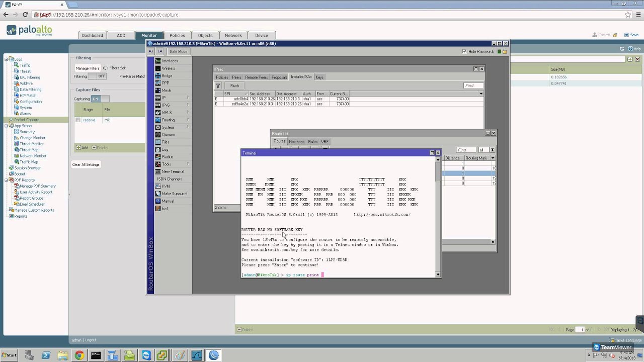This screenshot has width=644, height=362.
Task: Expand System submenu in WinBox
Action: pos(173,127)
